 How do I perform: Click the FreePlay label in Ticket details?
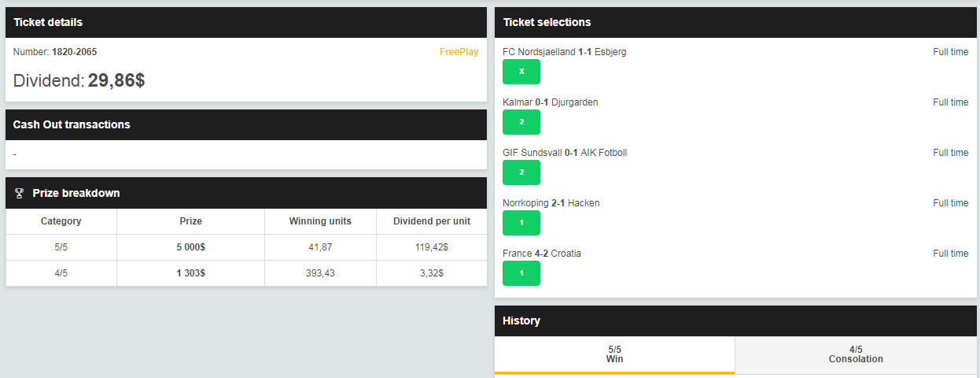[x=459, y=52]
